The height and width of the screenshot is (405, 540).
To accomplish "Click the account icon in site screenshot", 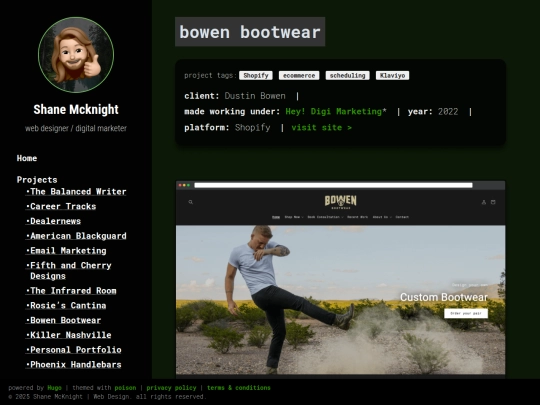I will coord(484,202).
